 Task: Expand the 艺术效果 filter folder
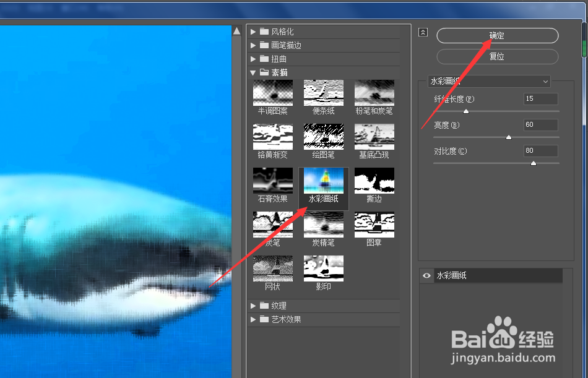(x=253, y=319)
